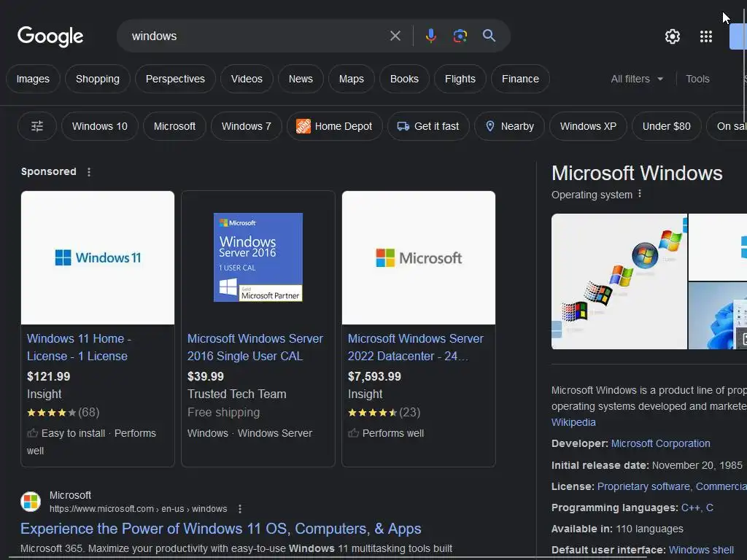Viewport: 747px width, 560px height.
Task: Start voice search with the microphone icon
Action: pyautogui.click(x=430, y=36)
